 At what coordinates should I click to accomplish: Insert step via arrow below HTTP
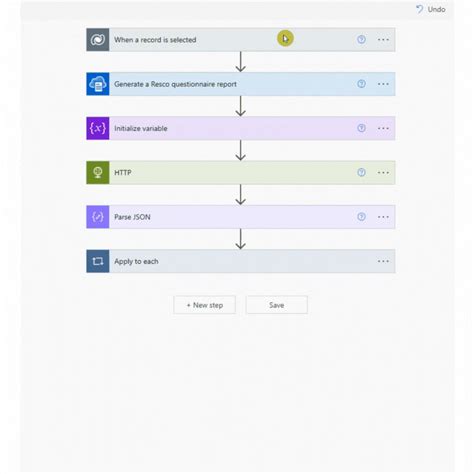[241, 195]
